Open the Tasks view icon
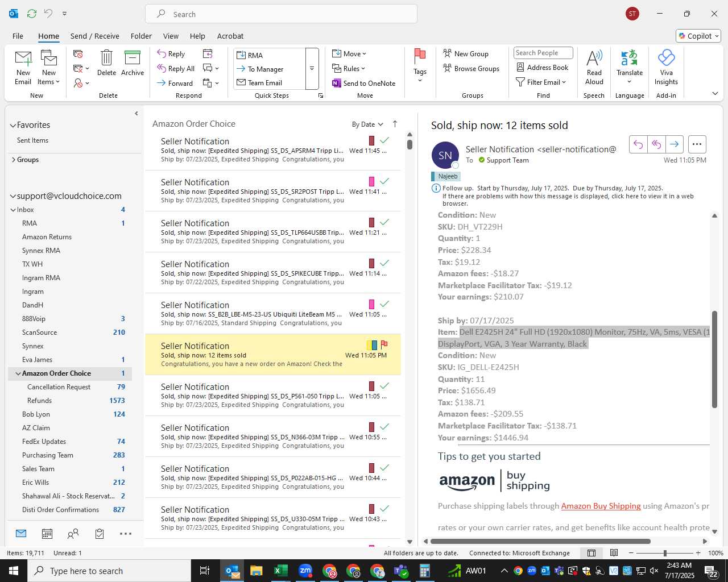728x582 pixels. (100, 534)
